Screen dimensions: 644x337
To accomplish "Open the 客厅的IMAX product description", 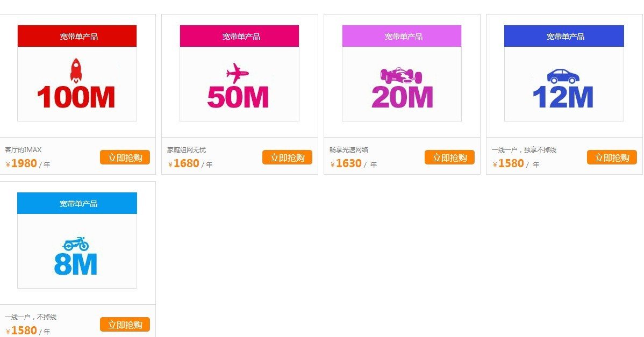I will point(23,150).
